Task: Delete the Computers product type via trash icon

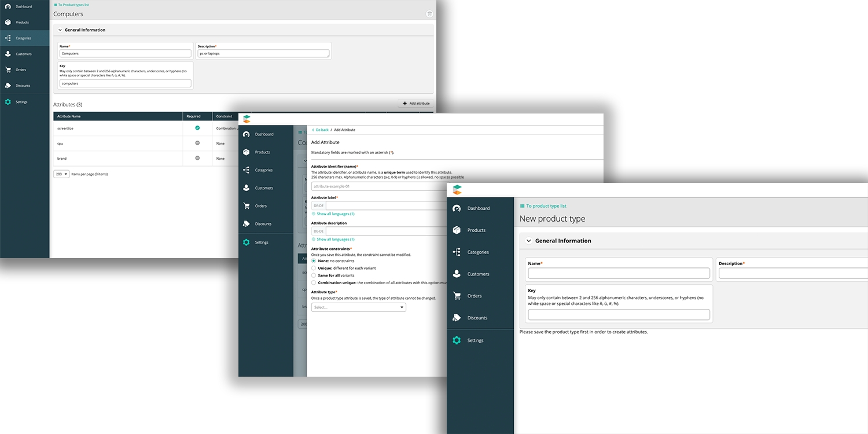Action: coord(429,14)
